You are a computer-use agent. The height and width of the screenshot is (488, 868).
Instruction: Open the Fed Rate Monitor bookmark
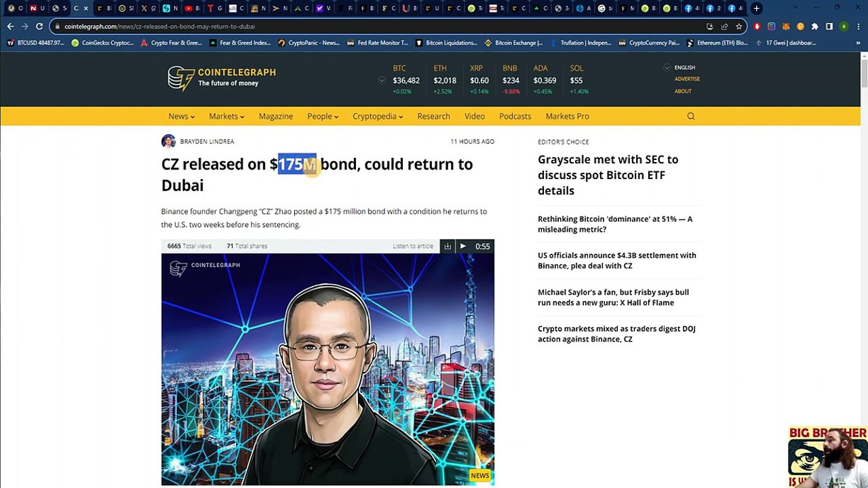(378, 43)
